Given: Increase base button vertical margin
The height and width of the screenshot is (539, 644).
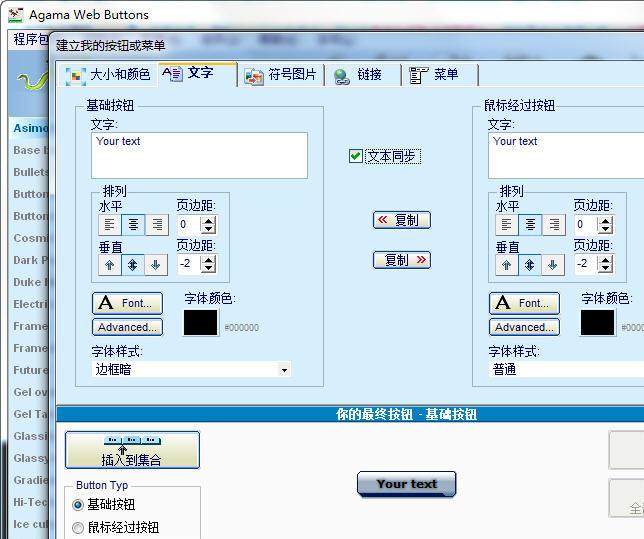Looking at the screenshot, I should [209, 260].
